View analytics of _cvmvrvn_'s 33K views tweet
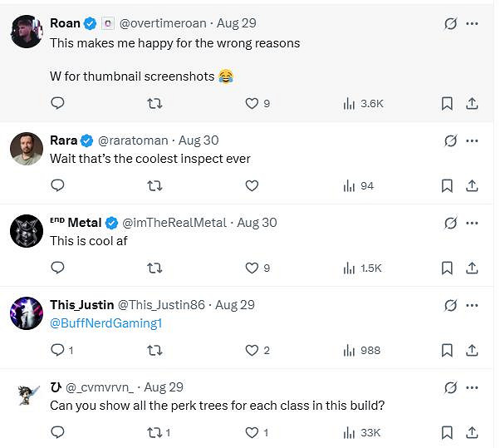The image size is (500, 448). (x=362, y=432)
